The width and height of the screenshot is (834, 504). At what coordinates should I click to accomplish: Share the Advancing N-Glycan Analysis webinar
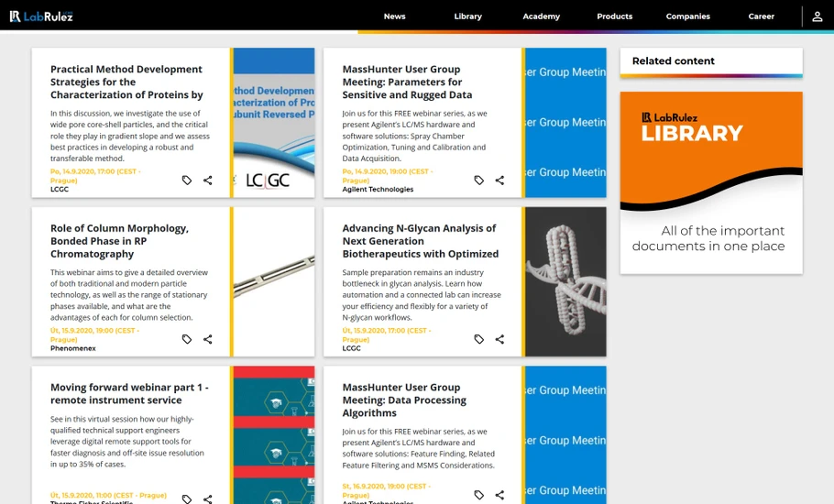[x=499, y=339]
